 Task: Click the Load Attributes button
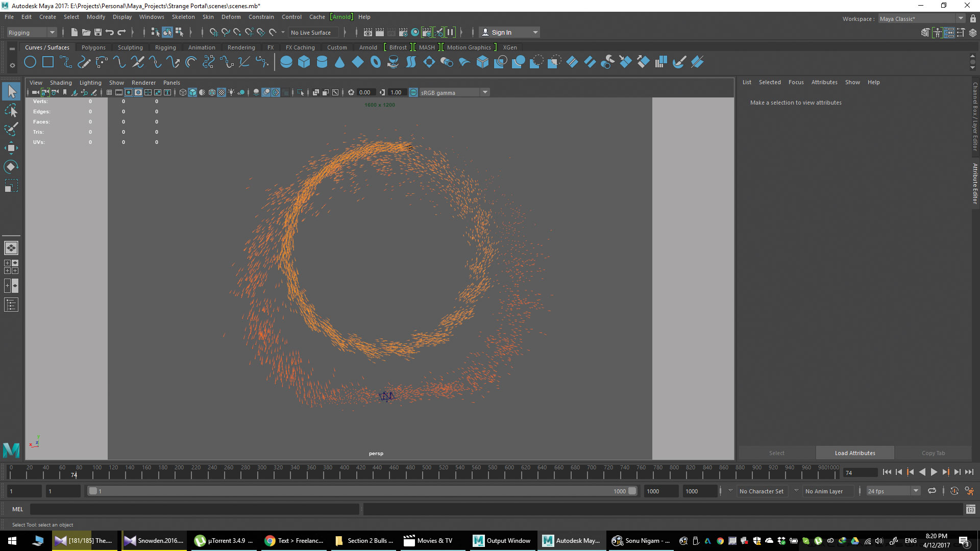coord(855,453)
